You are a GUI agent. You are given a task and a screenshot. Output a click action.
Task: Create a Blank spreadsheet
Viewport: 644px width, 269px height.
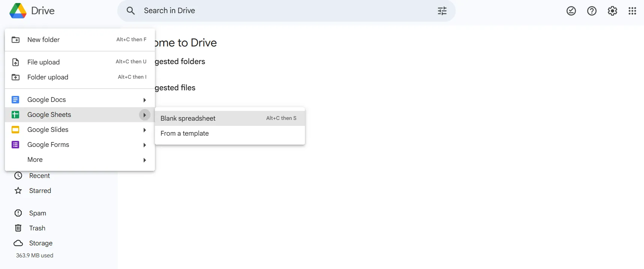[230, 118]
